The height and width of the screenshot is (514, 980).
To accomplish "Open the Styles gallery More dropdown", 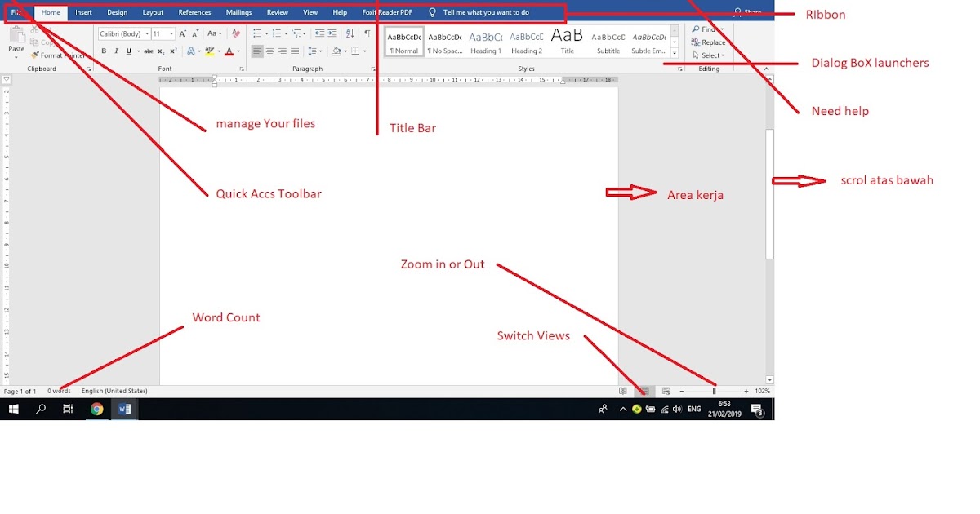I will click(x=674, y=51).
